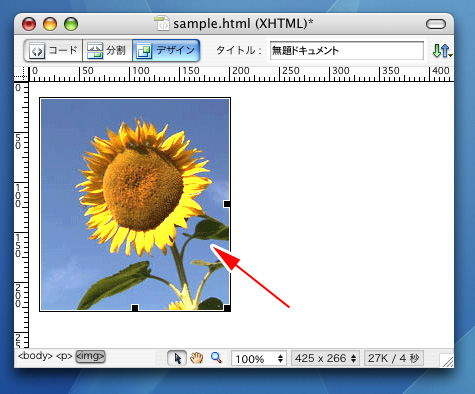Viewport: 475px width, 394px height.
Task: Select the <img> tag in tag selector
Action: (x=90, y=356)
